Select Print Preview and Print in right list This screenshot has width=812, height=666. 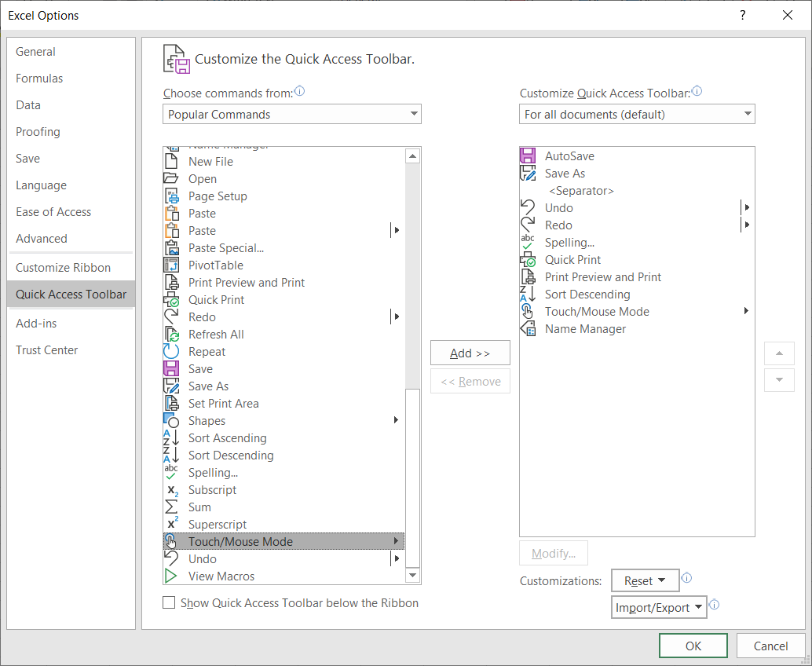(603, 276)
